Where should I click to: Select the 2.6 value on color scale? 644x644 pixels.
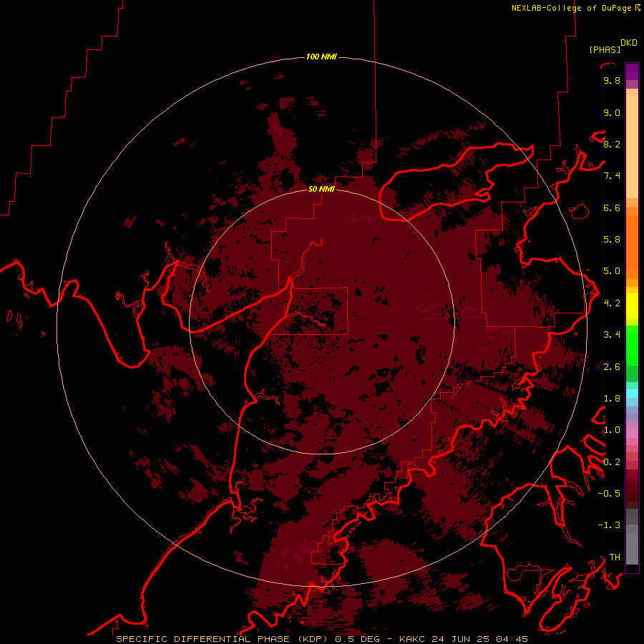tap(612, 367)
